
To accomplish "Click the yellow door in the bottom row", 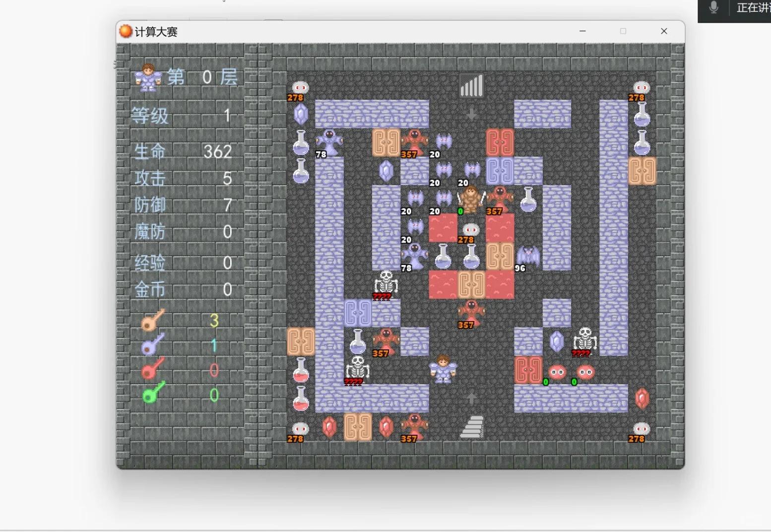I will click(x=357, y=427).
